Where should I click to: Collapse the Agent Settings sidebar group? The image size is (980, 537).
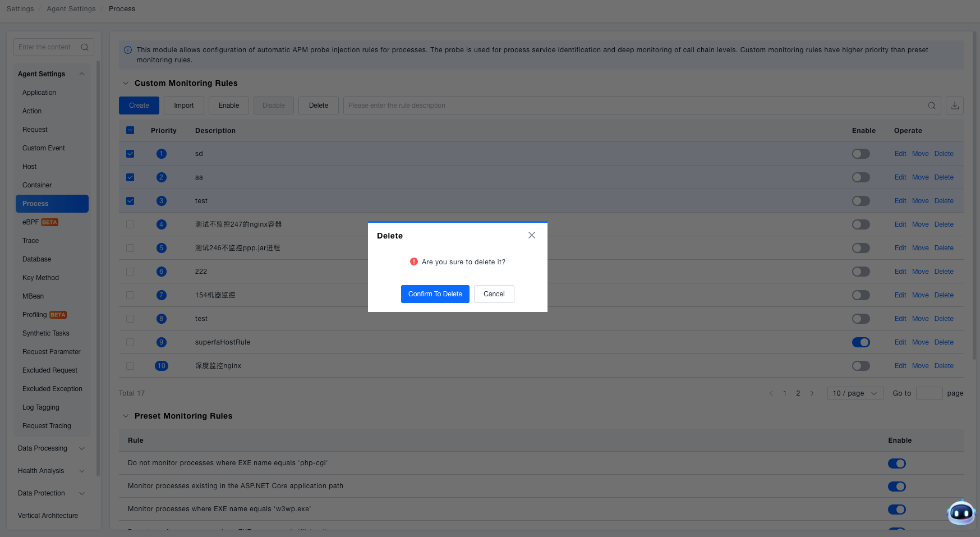tap(82, 74)
